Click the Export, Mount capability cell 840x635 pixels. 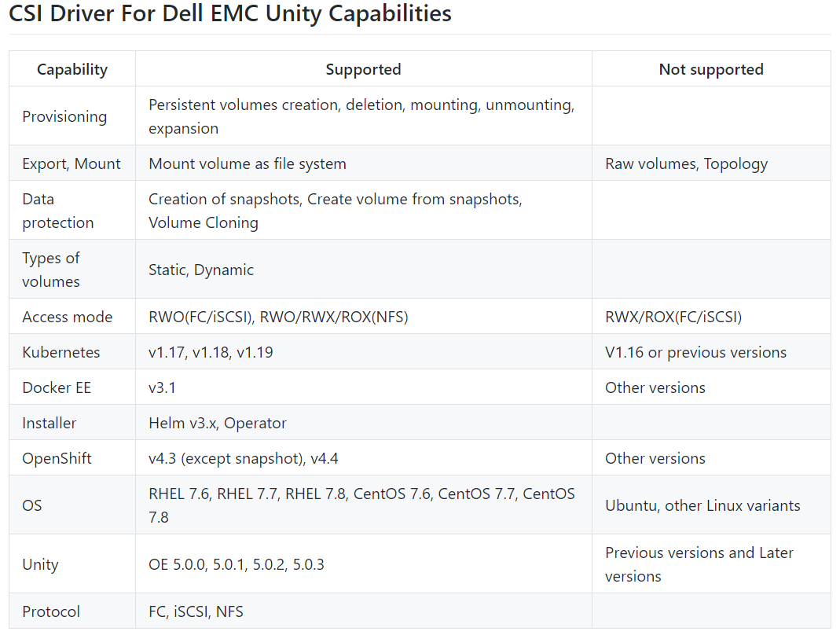pos(72,163)
